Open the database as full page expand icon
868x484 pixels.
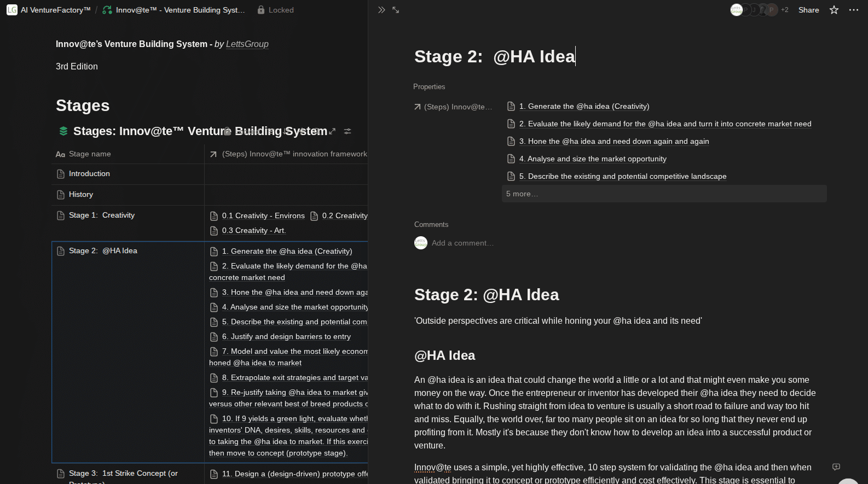point(332,131)
